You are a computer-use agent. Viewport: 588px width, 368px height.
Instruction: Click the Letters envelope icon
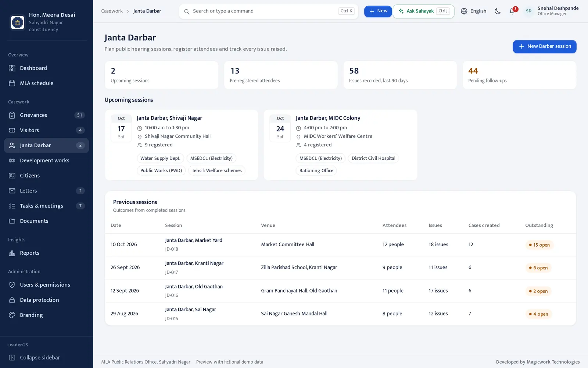pos(12,191)
